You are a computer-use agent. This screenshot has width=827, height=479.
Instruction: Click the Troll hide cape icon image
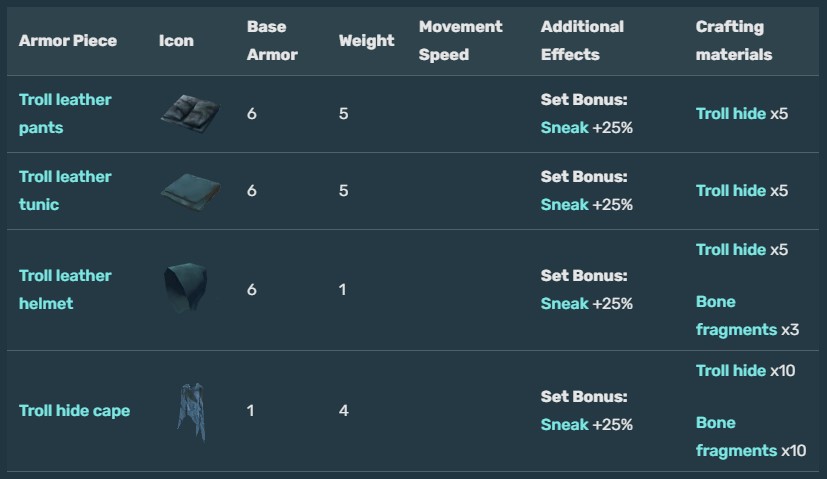(191, 410)
